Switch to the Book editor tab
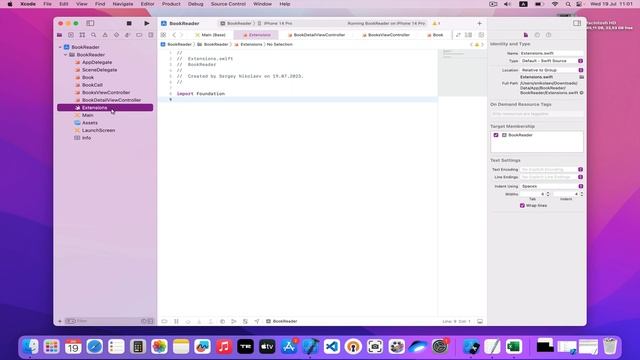 (x=435, y=35)
